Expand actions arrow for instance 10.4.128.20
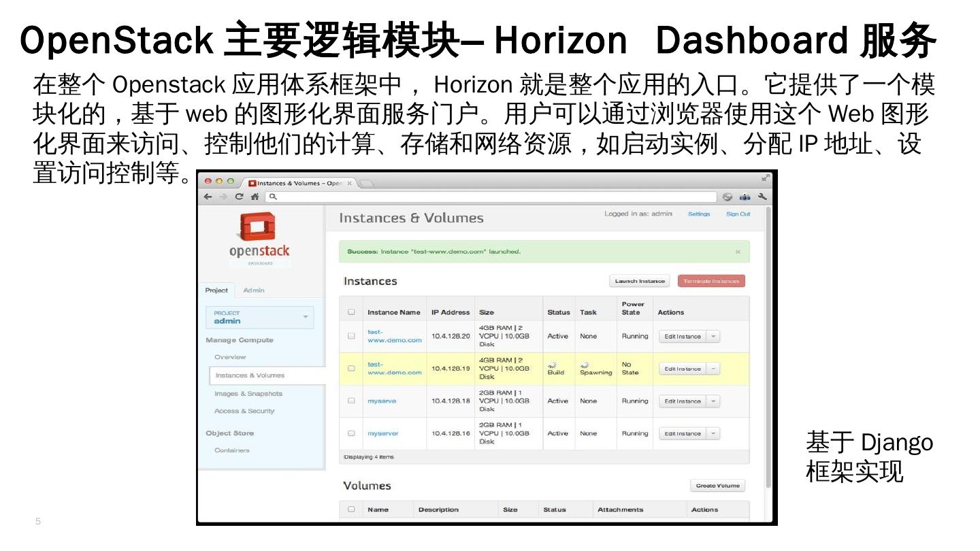980x551 pixels. [713, 336]
